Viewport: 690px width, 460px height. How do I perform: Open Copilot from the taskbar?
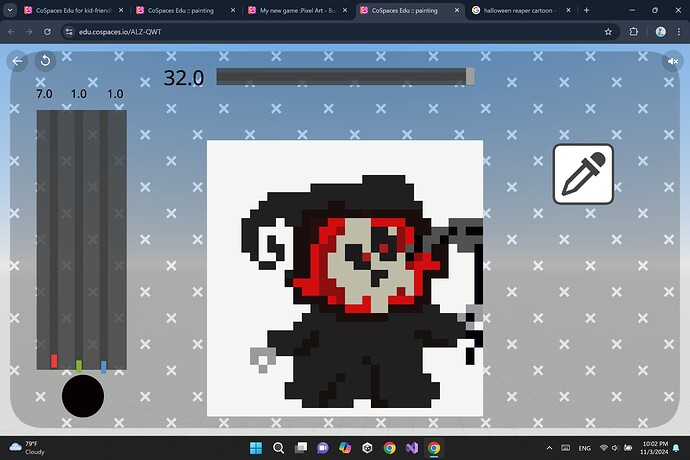point(345,448)
